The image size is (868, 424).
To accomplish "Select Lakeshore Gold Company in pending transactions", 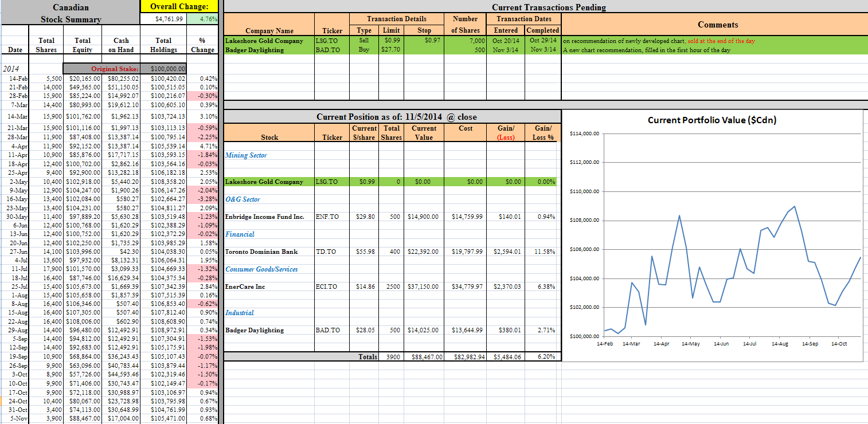I will pos(269,41).
